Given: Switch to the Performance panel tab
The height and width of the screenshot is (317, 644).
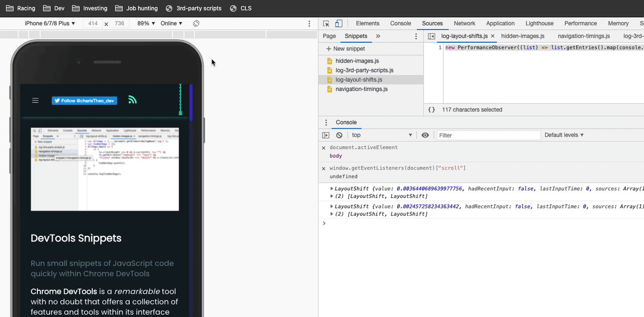Looking at the screenshot, I should coord(581,24).
